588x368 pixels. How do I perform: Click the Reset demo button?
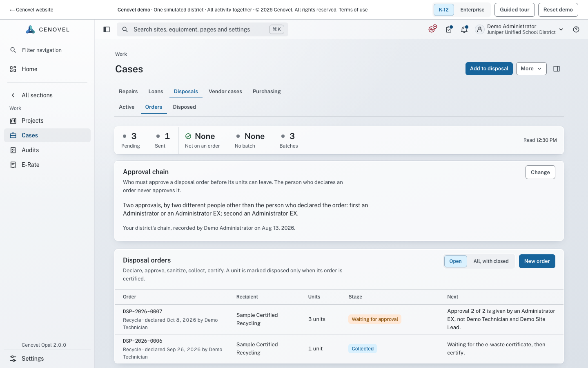pos(558,10)
